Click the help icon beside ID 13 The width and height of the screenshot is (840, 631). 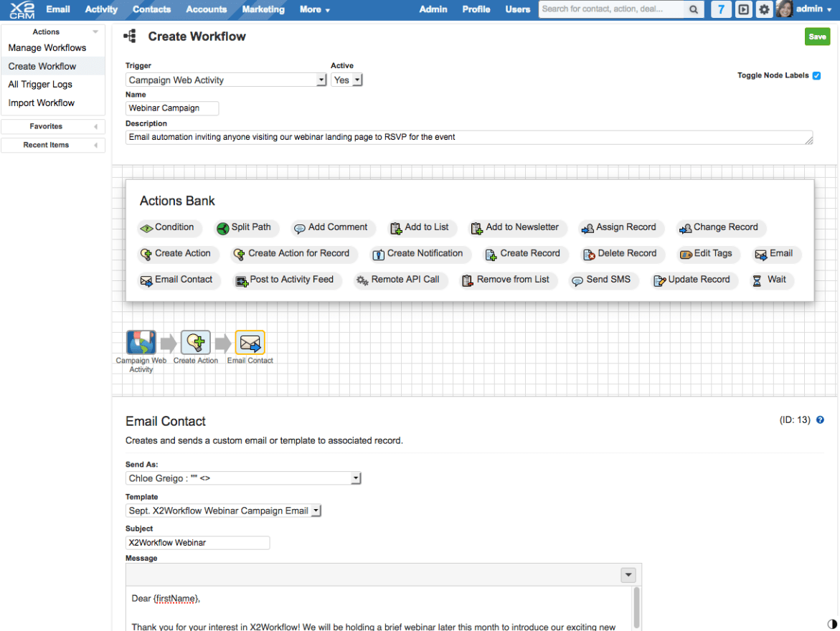pyautogui.click(x=820, y=420)
